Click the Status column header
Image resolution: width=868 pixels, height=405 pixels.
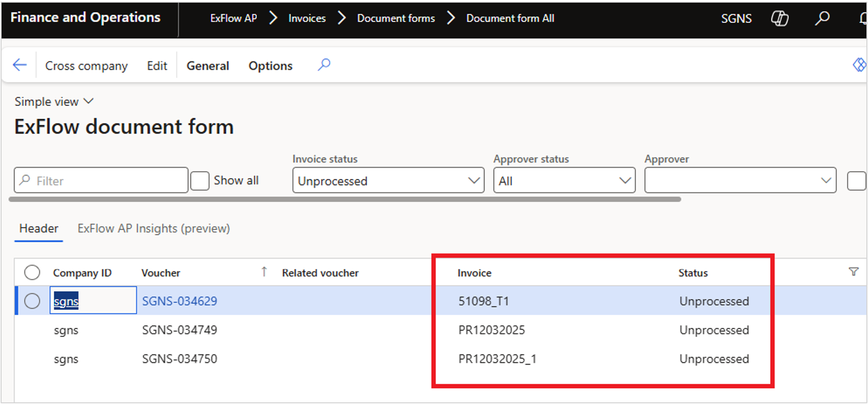click(693, 273)
